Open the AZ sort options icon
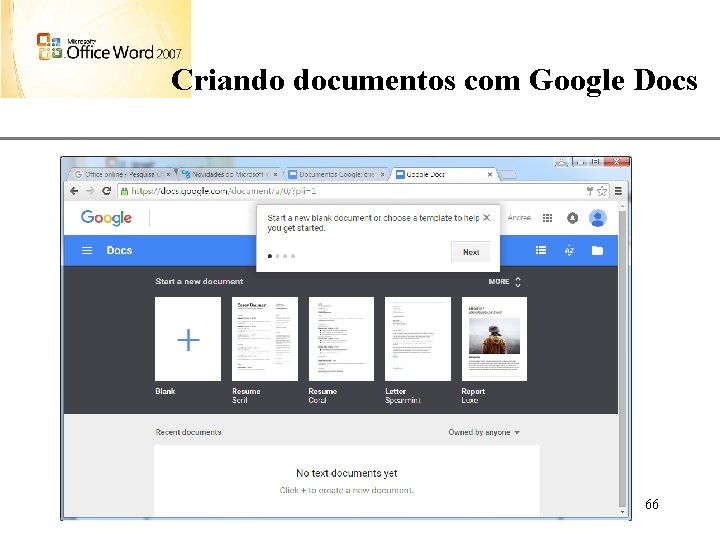 (569, 250)
